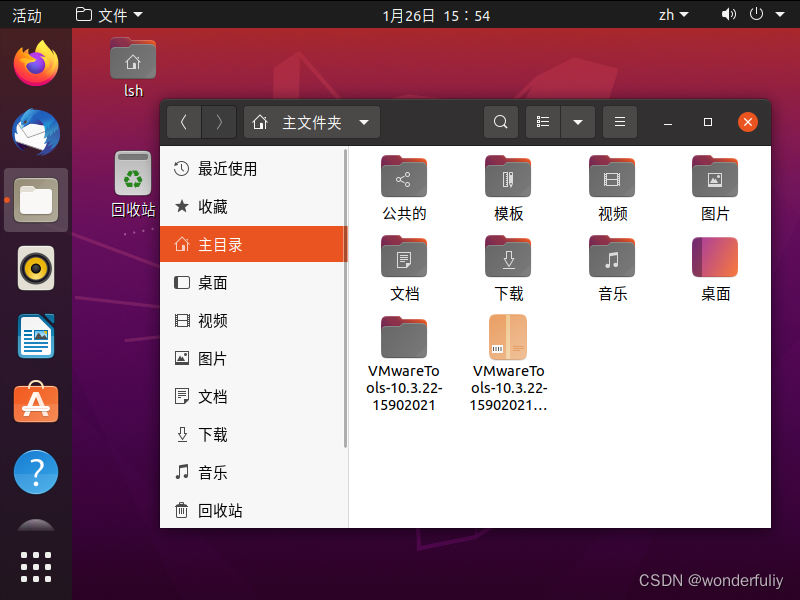Select 图片 in the sidebar
Screen dimensions: 800x600
point(254,358)
